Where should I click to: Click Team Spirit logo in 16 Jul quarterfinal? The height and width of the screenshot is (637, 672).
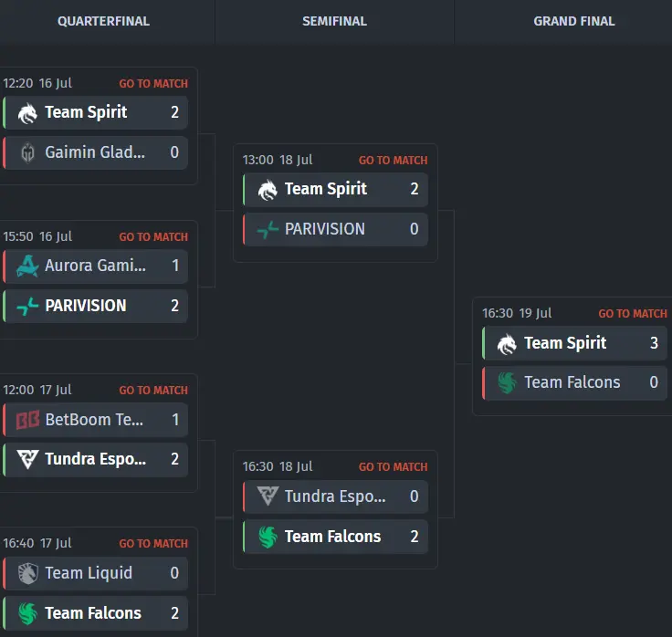27,113
